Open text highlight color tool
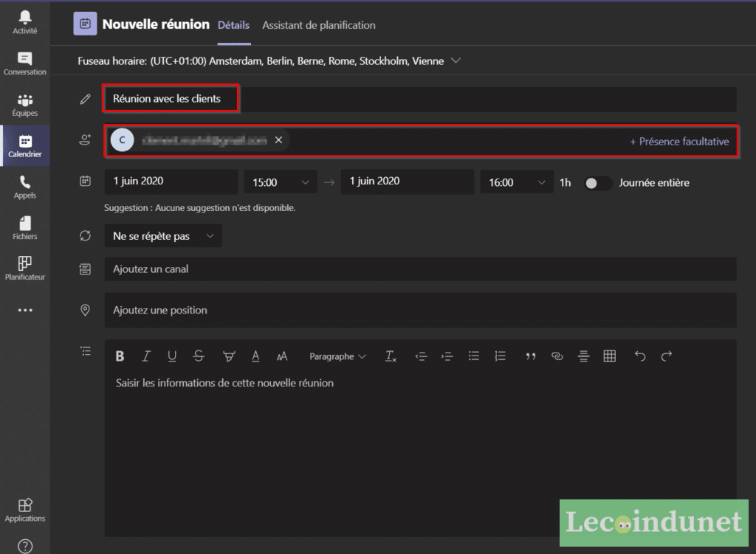Viewport: 756px width, 554px height. 229,356
